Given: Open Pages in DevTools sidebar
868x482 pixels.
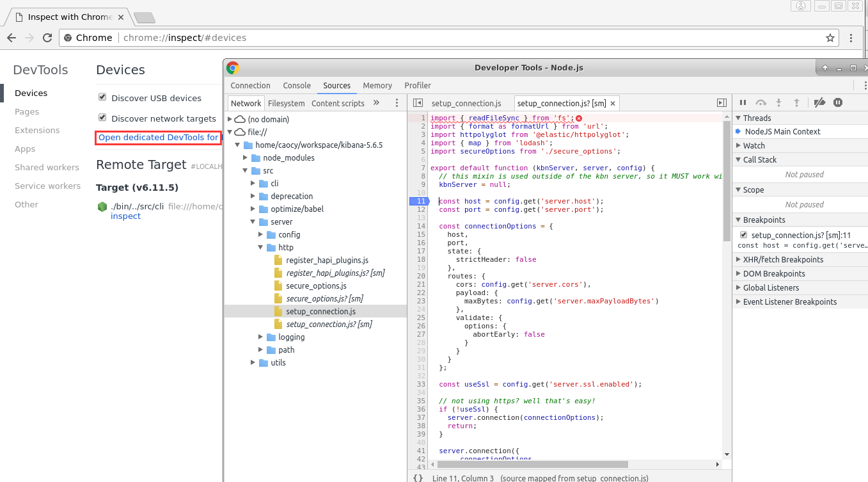Looking at the screenshot, I should point(27,111).
